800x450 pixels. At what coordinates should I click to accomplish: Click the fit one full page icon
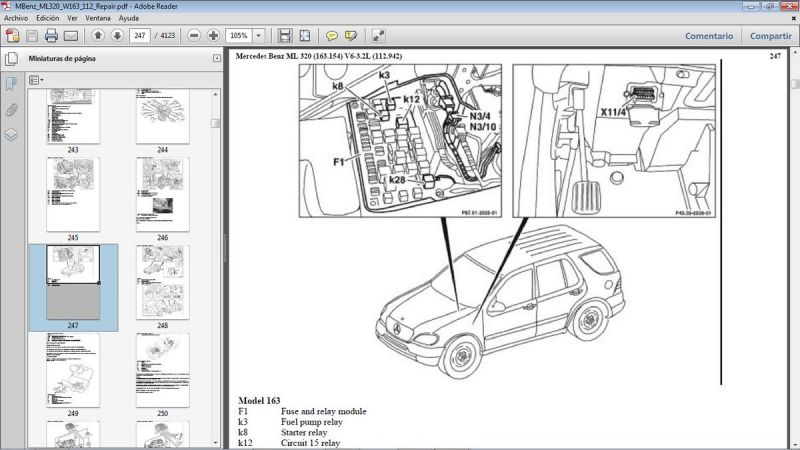click(x=305, y=35)
